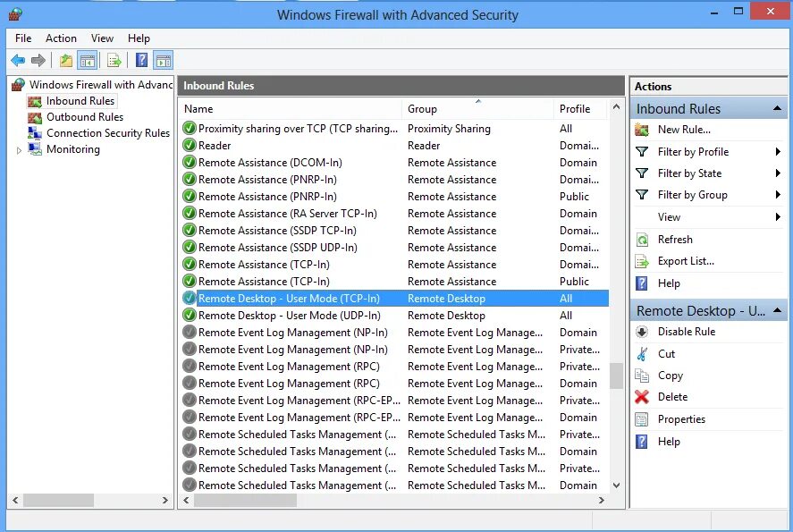The image size is (793, 532).
Task: Open the Filter by State submenu arrow
Action: (778, 173)
